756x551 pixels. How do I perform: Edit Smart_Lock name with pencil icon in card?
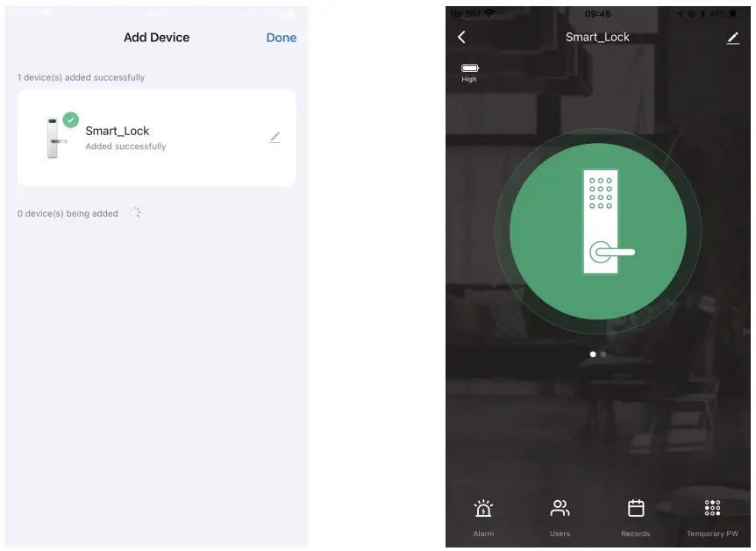pos(275,138)
